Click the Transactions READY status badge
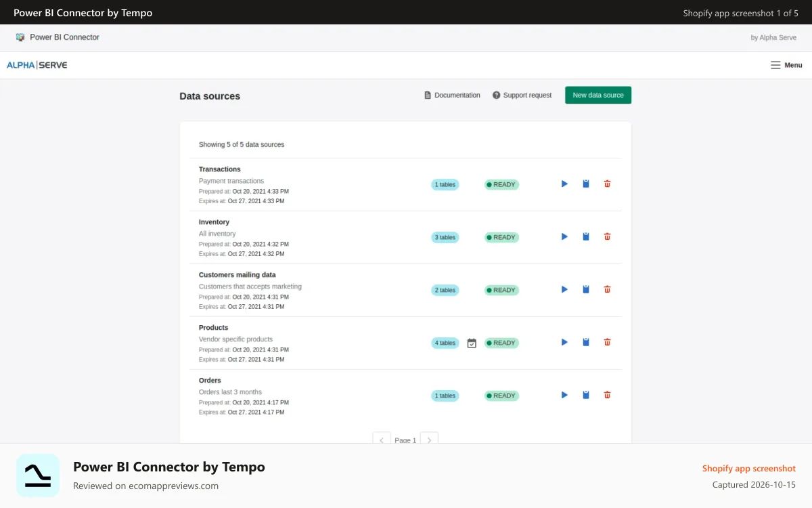 501,184
